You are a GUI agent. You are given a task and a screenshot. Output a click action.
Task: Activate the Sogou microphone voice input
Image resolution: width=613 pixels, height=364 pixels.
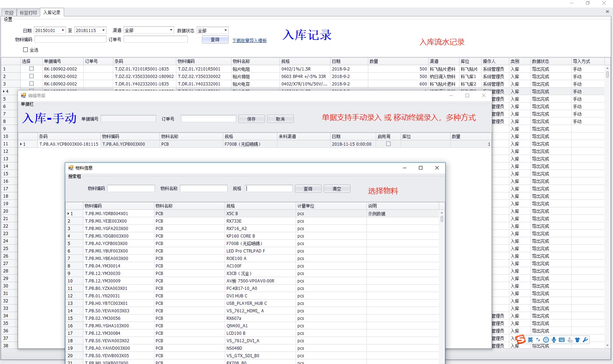coord(554,340)
